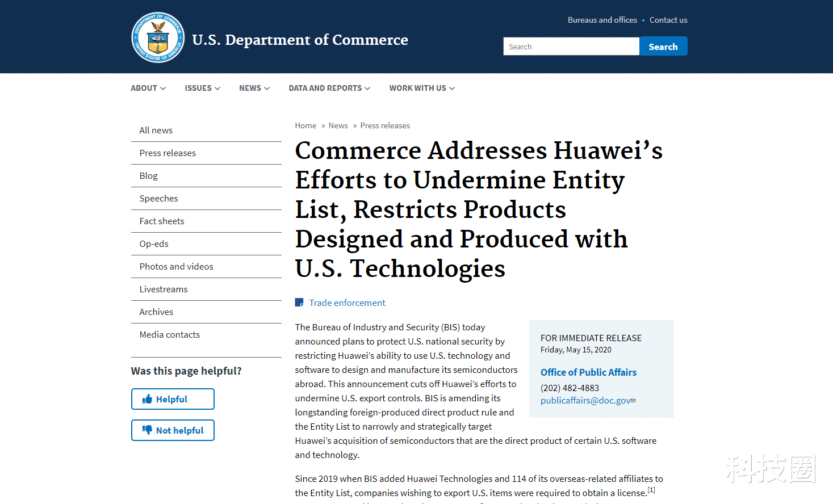Expand the ABOUT menu chevron

(x=163, y=89)
